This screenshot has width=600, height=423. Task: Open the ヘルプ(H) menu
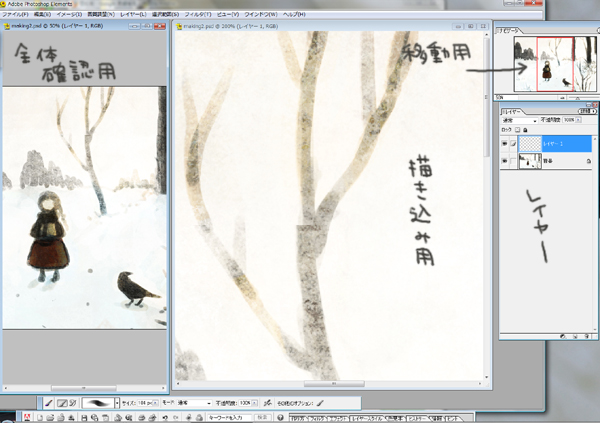click(294, 15)
